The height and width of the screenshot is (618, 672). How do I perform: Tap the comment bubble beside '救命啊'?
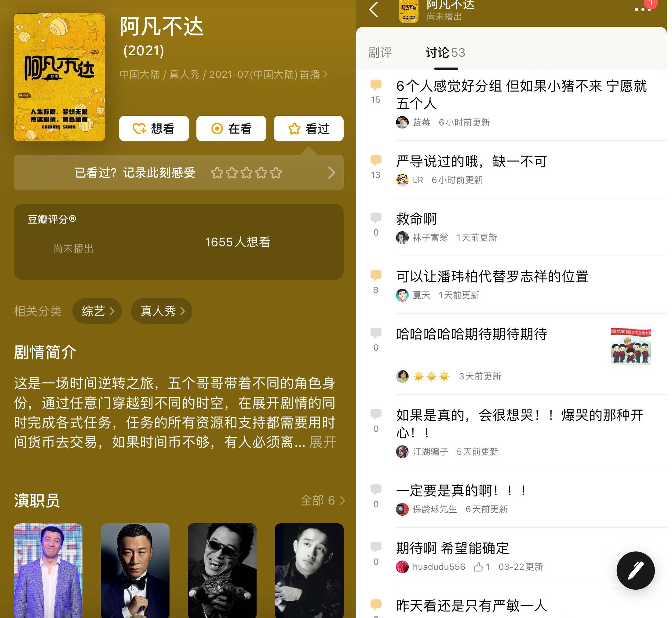coord(376,218)
